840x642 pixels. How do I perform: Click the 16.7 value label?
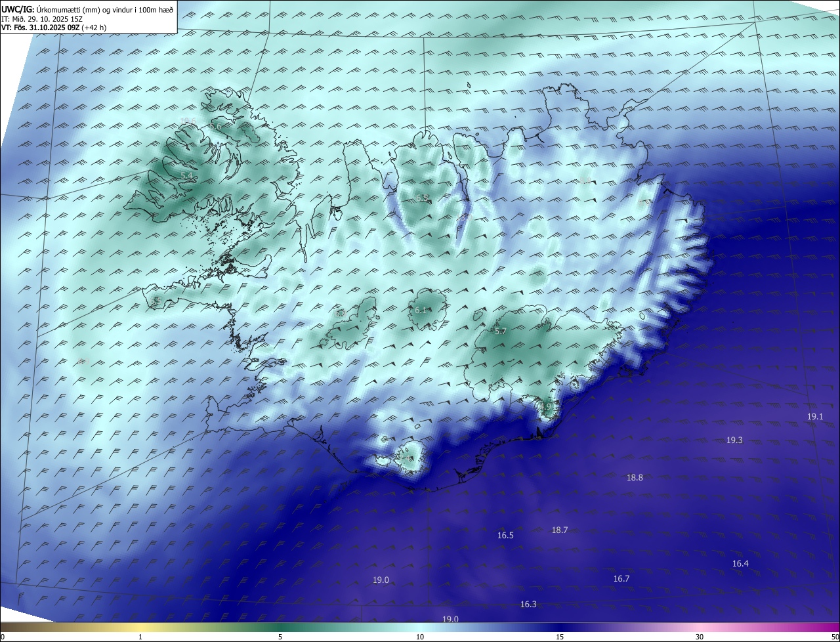(621, 578)
